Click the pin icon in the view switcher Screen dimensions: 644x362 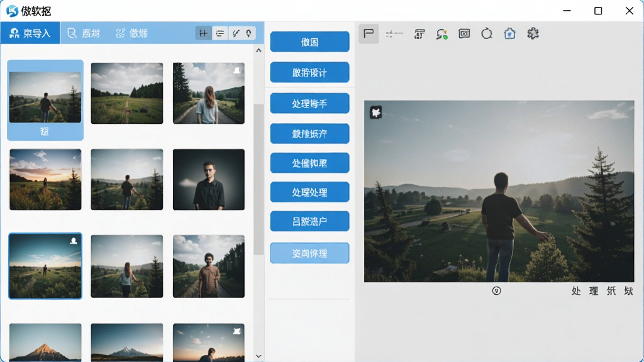[x=249, y=33]
